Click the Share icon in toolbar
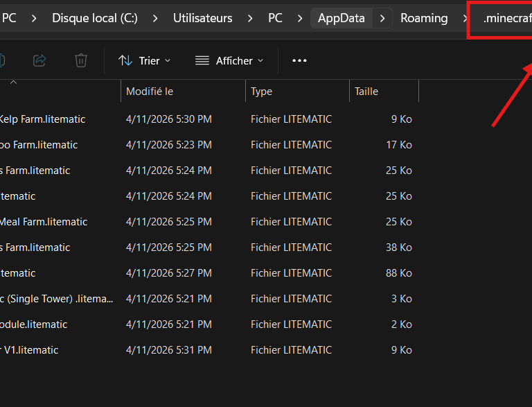The width and height of the screenshot is (532, 407). pos(39,61)
